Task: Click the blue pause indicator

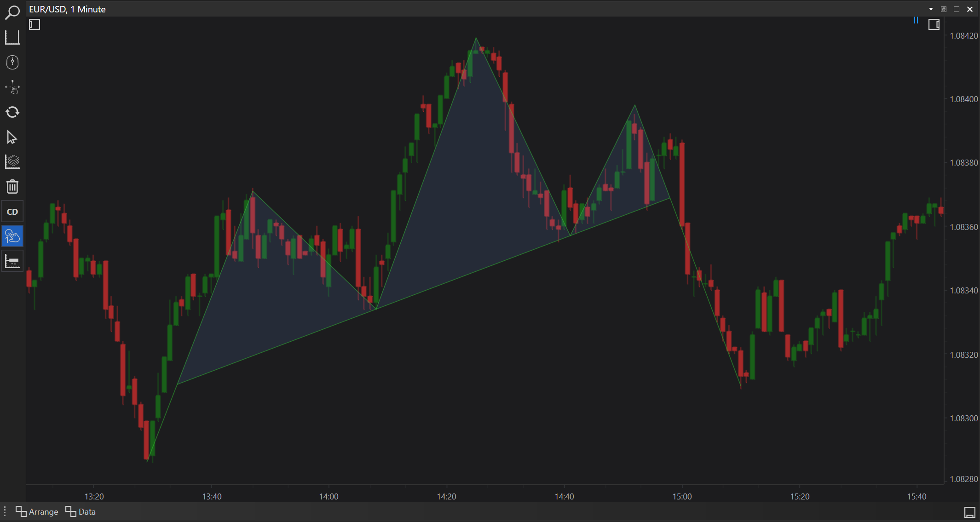Action: tap(916, 20)
